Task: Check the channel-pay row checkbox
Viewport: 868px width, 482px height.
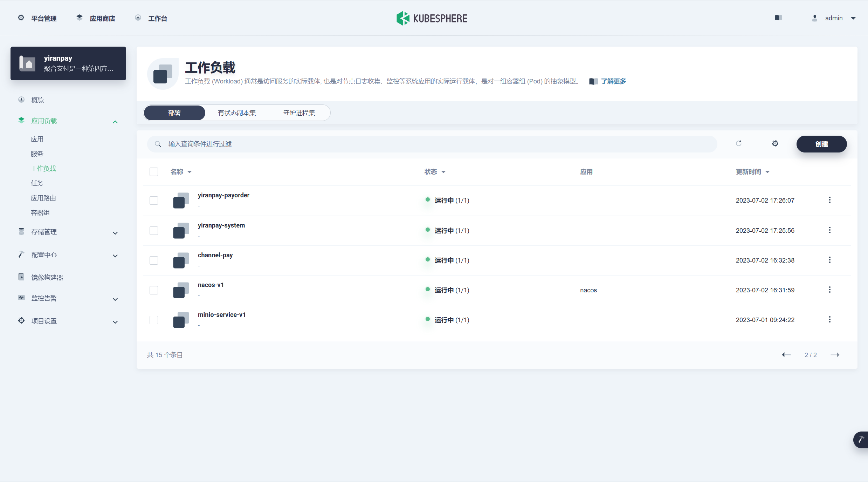Action: pos(154,260)
